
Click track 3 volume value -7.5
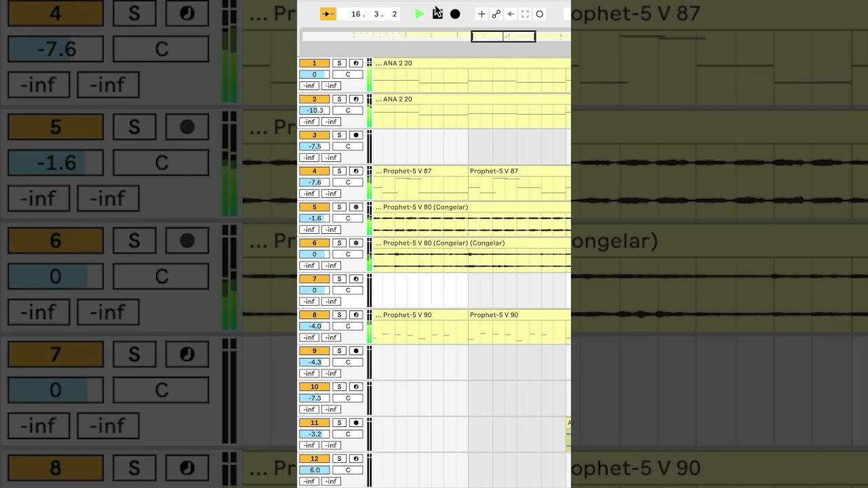pyautogui.click(x=315, y=146)
